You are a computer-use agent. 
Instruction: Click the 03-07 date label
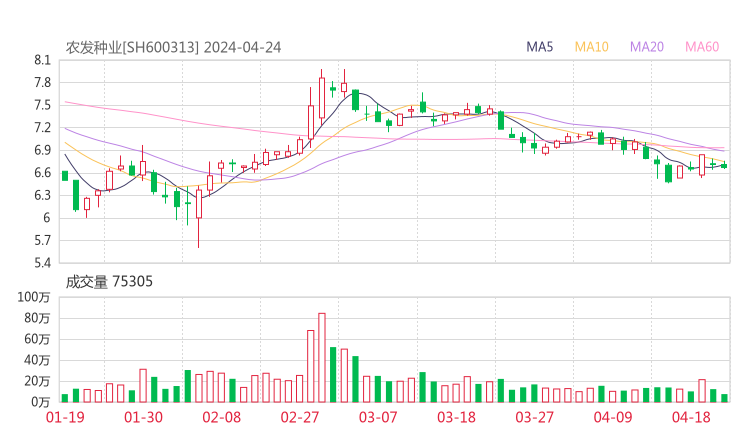(378, 417)
